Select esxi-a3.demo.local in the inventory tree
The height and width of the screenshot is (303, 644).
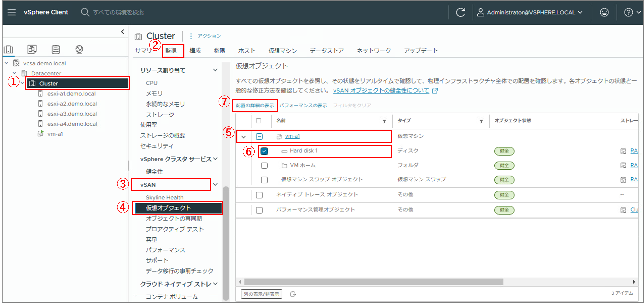(x=72, y=114)
